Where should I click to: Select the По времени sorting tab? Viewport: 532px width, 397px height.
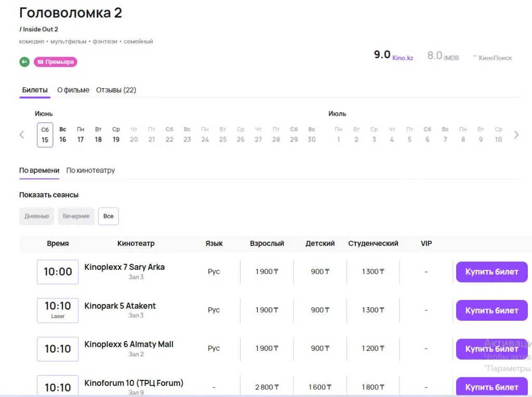pyautogui.click(x=39, y=170)
